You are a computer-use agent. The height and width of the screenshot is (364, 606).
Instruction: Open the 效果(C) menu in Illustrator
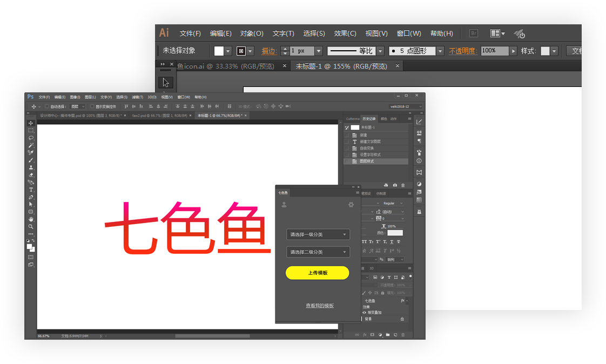point(345,33)
